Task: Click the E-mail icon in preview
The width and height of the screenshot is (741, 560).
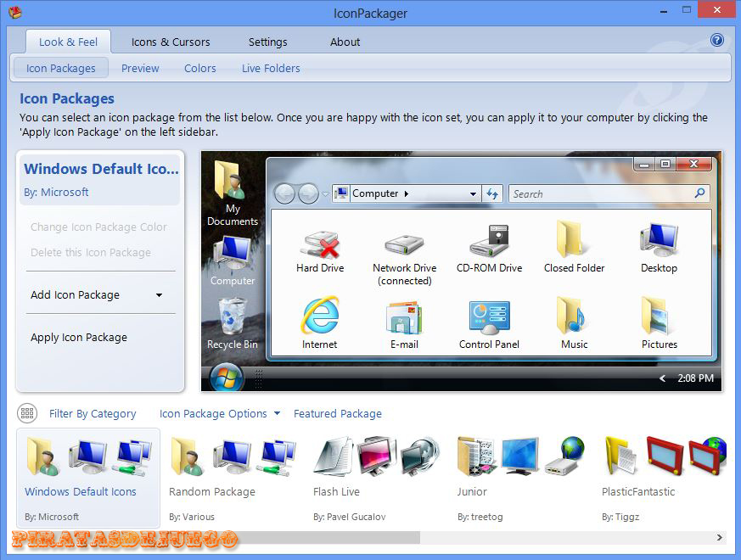Action: pos(404,317)
